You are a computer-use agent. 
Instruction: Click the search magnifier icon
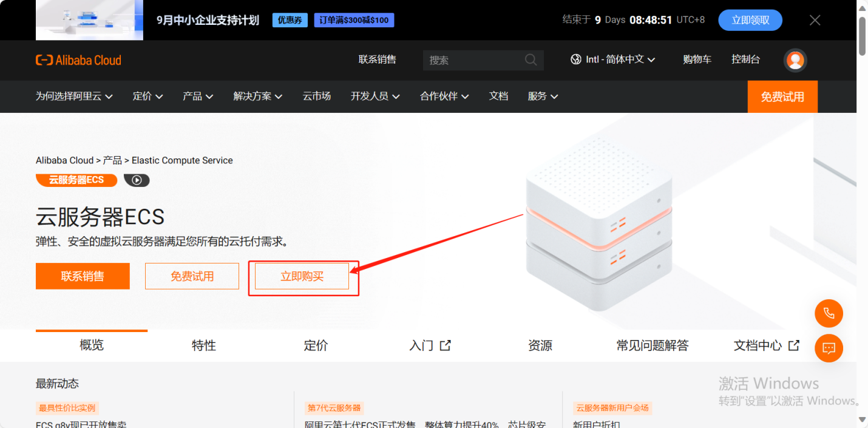(531, 59)
